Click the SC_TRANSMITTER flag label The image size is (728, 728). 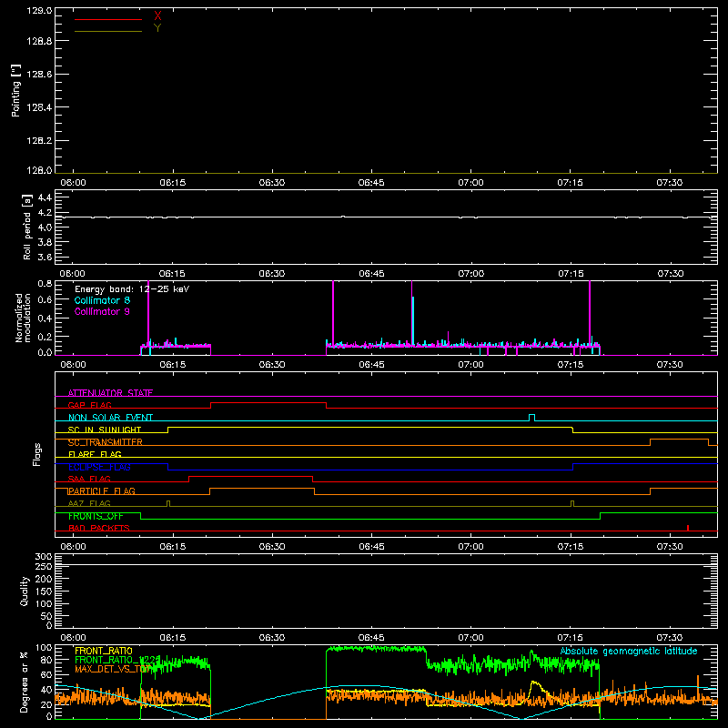click(x=106, y=442)
